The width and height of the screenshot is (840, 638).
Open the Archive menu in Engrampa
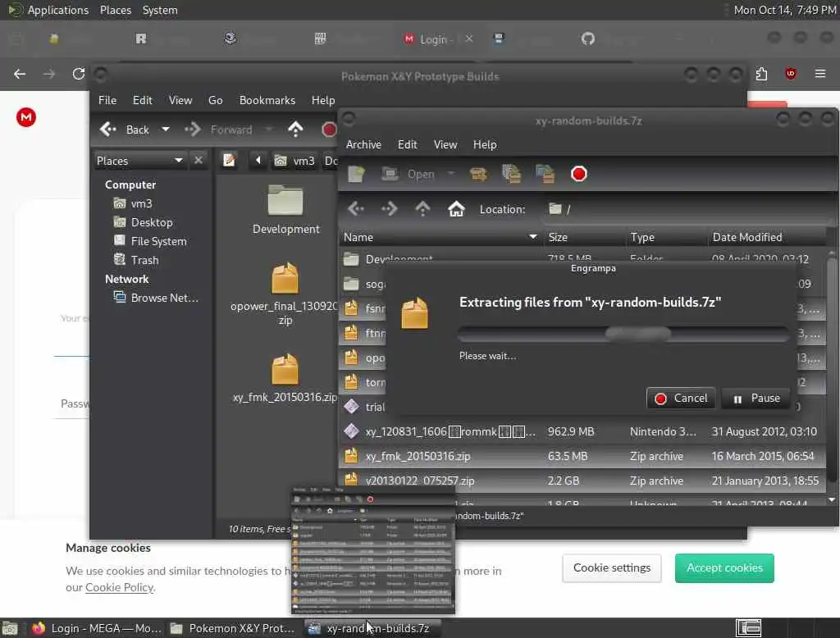pyautogui.click(x=363, y=144)
